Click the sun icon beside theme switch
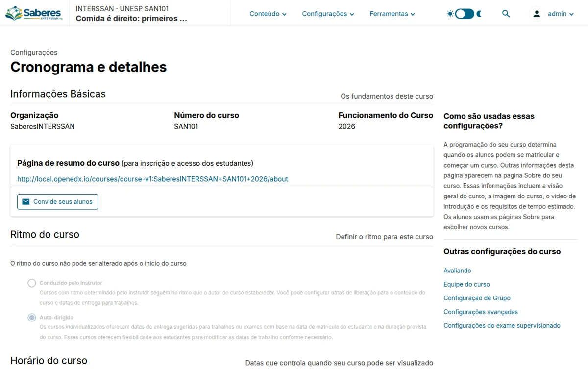Image resolution: width=588 pixels, height=370 pixels. tap(450, 14)
